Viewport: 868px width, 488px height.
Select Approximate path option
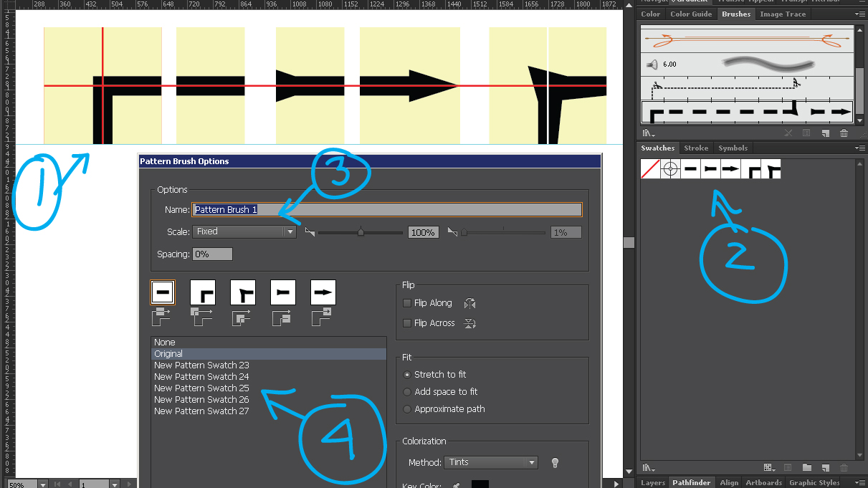pos(407,409)
